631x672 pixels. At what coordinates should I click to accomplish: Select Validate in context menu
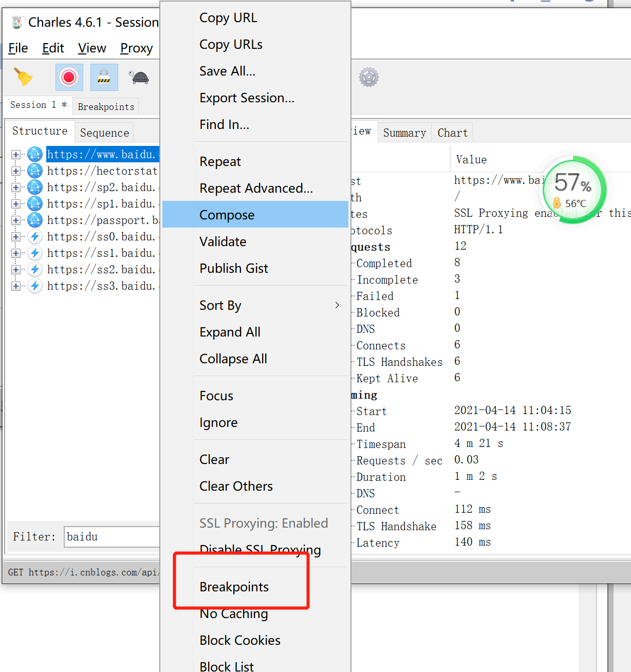point(255,241)
